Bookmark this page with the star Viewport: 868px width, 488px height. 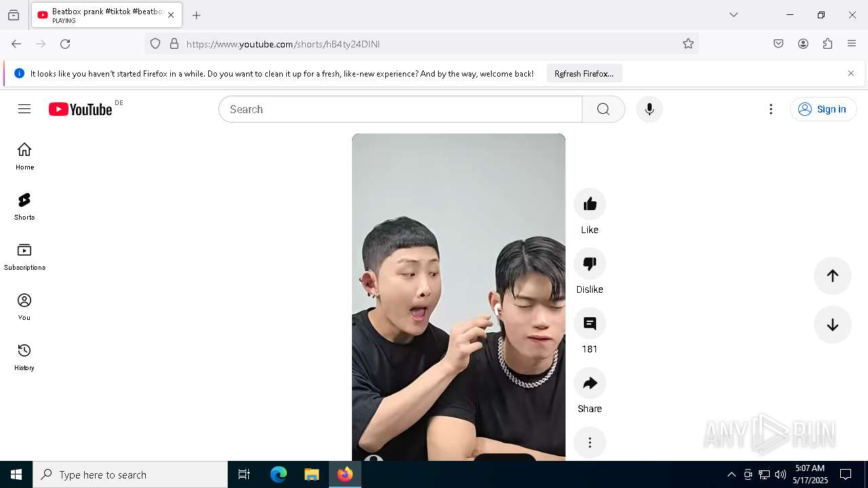coord(688,43)
